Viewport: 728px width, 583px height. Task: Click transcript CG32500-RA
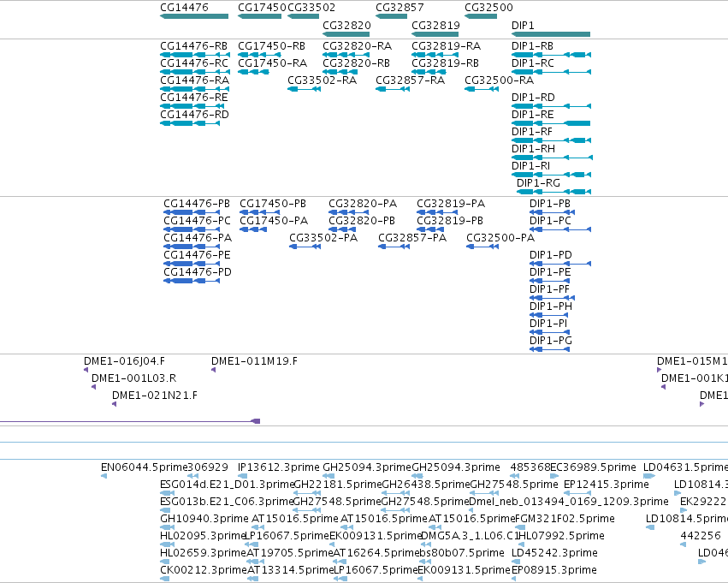pos(499,80)
